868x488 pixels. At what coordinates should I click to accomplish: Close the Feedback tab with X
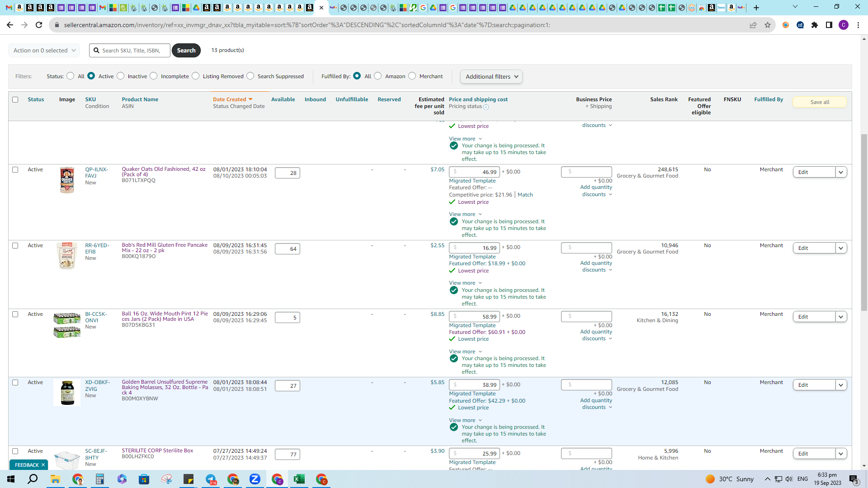tap(43, 465)
